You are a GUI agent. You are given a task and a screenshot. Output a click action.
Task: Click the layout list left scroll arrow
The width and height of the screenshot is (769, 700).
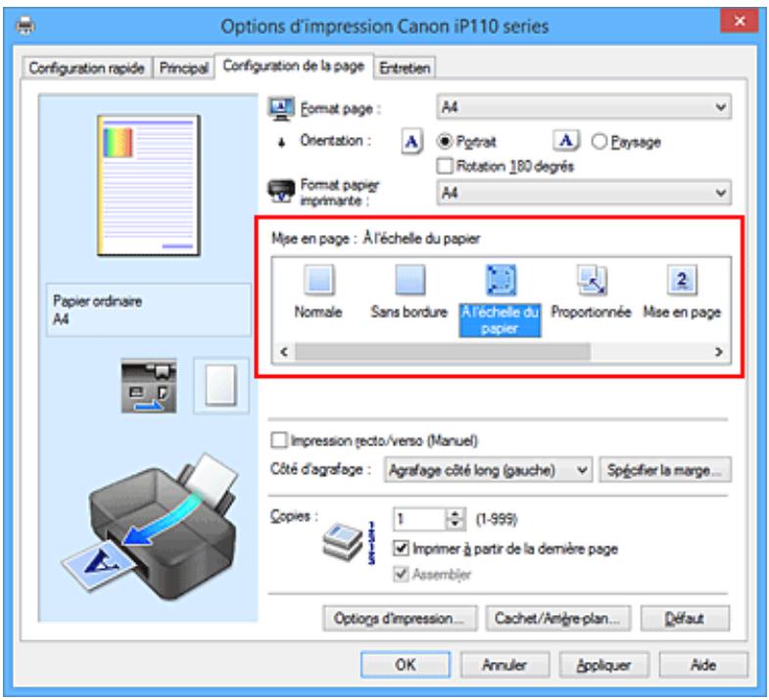pos(284,351)
